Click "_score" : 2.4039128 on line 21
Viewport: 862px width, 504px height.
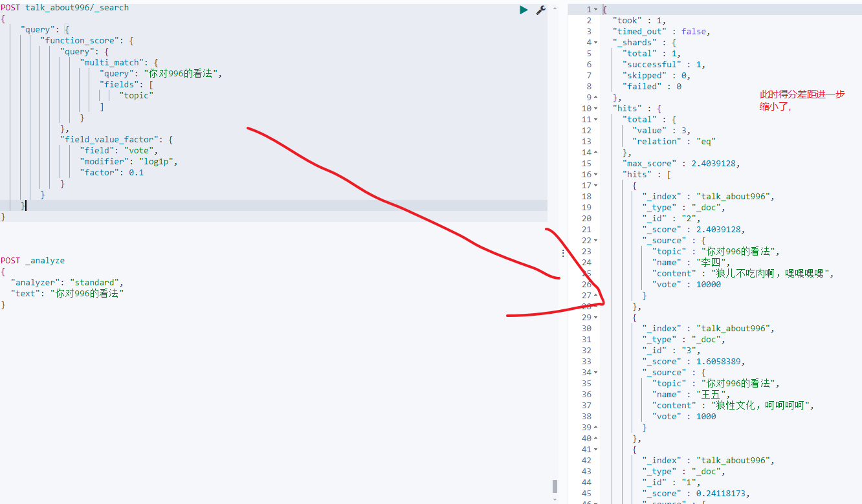pyautogui.click(x=693, y=230)
